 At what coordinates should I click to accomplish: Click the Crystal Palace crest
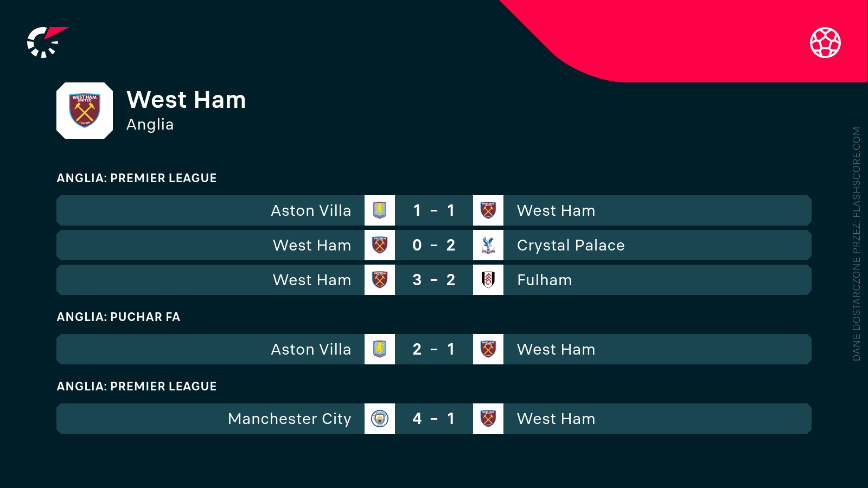488,245
